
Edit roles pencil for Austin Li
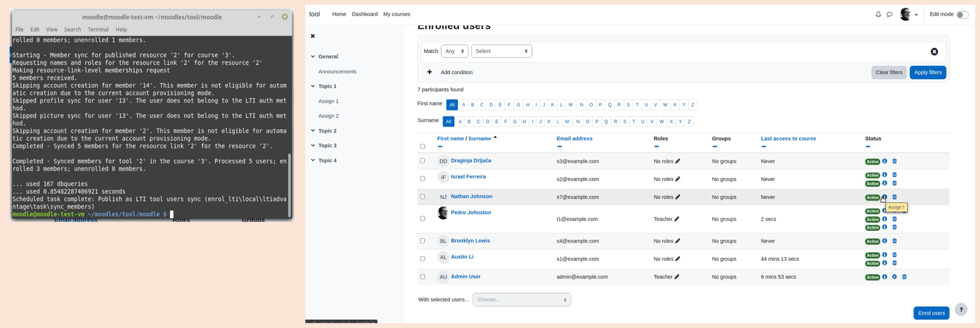678,259
